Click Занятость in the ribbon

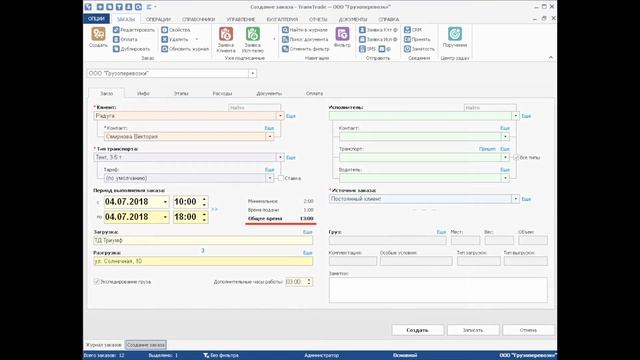tap(419, 49)
